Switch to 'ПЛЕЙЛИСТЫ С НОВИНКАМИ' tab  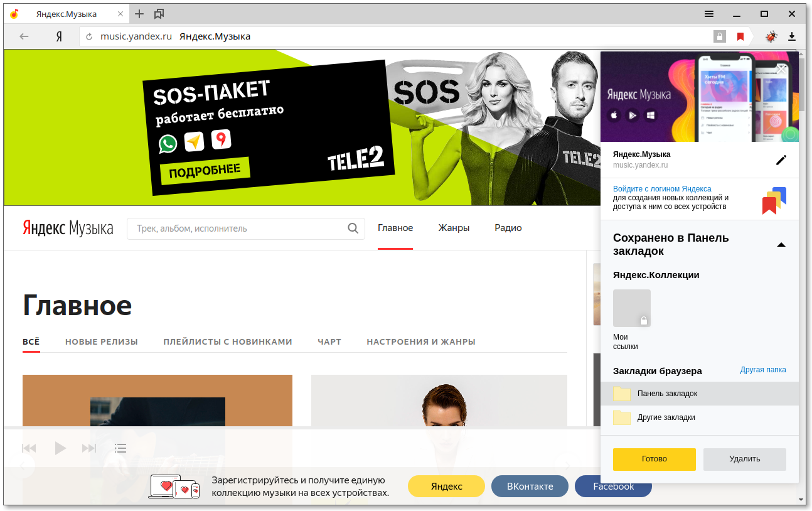(228, 342)
